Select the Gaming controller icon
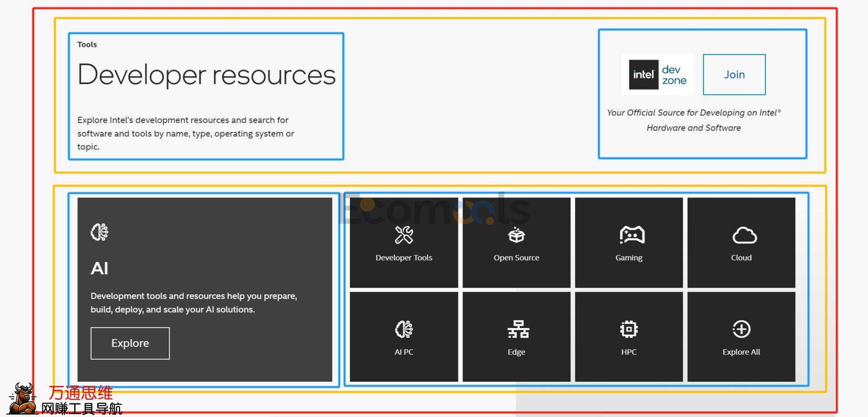The height and width of the screenshot is (417, 868). tap(632, 235)
